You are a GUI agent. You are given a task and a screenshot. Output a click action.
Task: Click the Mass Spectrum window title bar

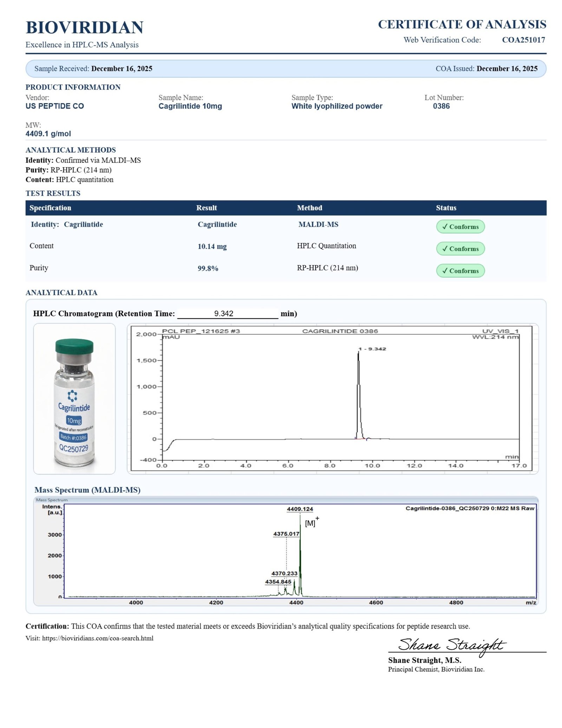click(286, 500)
